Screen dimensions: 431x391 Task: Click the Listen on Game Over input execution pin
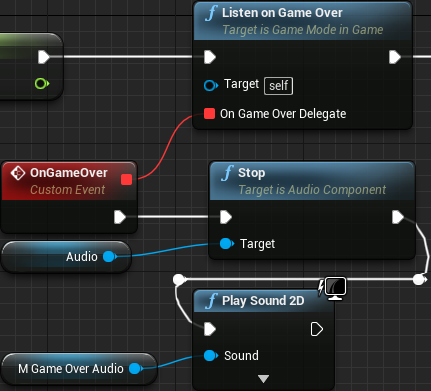(x=210, y=57)
